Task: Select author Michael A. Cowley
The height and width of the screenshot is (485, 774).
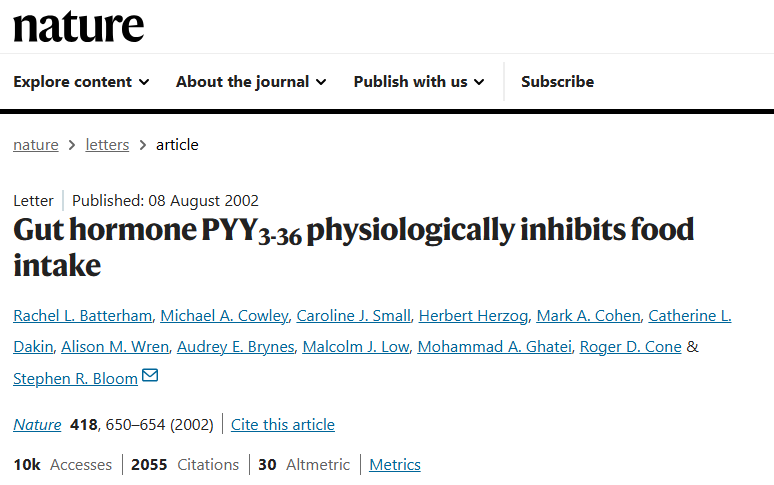Action: [x=224, y=316]
